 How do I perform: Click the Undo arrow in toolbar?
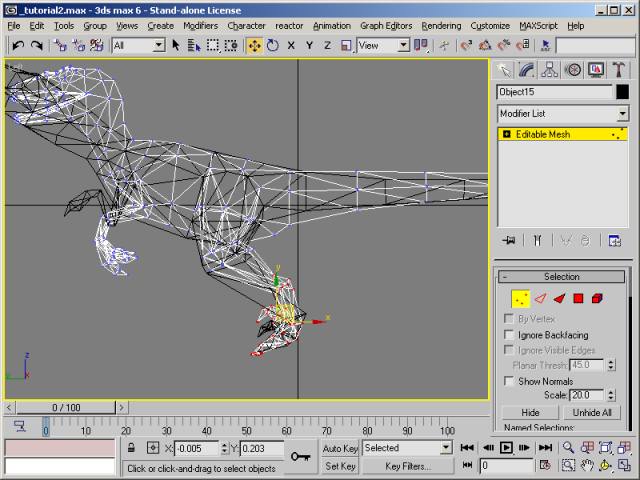click(x=19, y=45)
